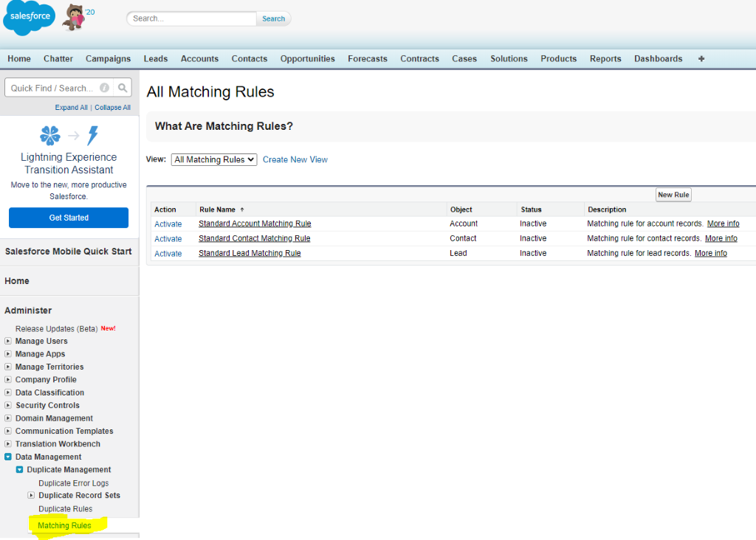Open the Chatter tab
The image size is (756, 540).
click(x=58, y=59)
